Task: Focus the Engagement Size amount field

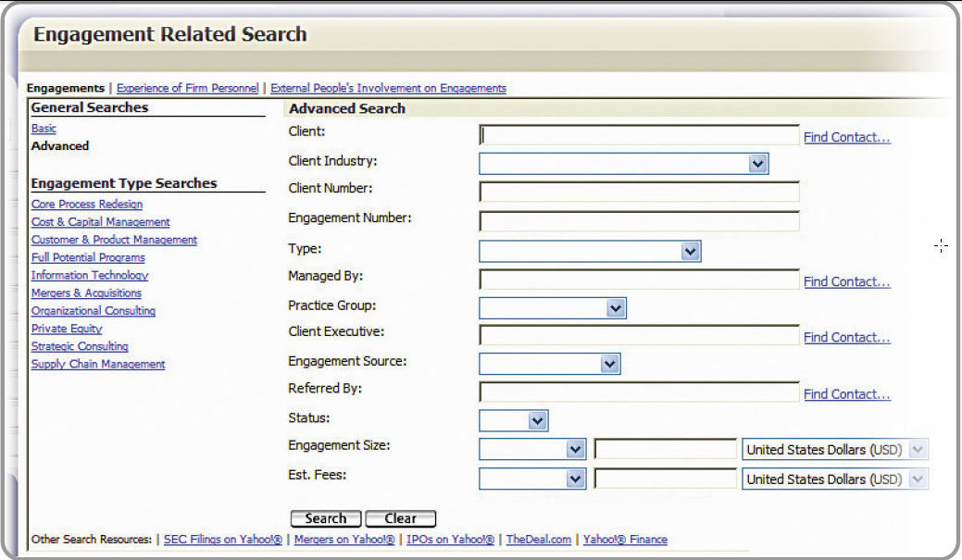Action: (666, 449)
